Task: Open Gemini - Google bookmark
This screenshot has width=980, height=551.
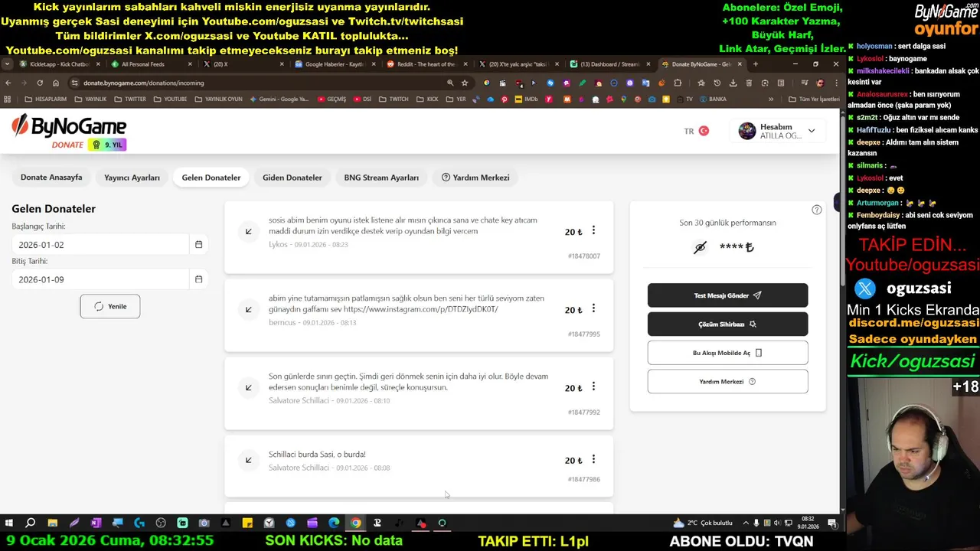Action: (279, 99)
